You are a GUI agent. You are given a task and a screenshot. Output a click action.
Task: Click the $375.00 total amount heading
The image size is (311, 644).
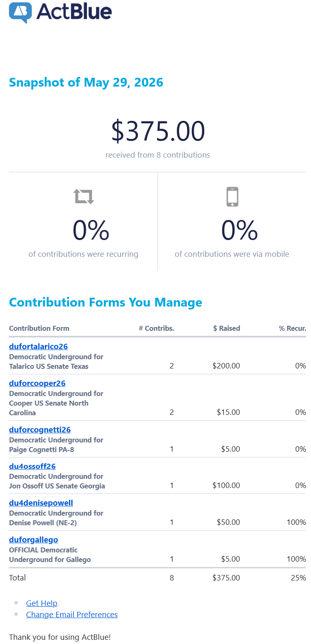click(158, 131)
